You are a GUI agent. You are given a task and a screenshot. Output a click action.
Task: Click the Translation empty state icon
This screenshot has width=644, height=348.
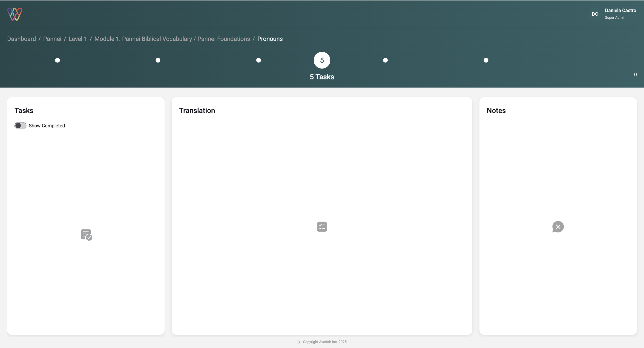click(x=322, y=227)
